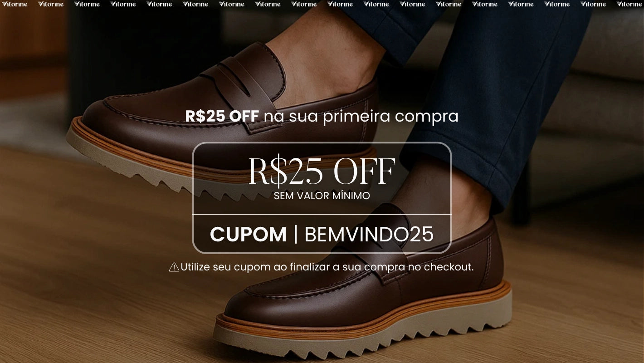Viewport: 644px width, 363px height.
Task: Select the coupon code BEMVINDO25
Action: coord(369,235)
